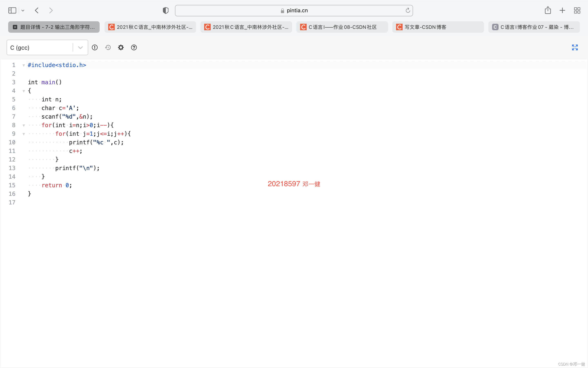Click the printf("%c ",c); line

(x=96, y=142)
